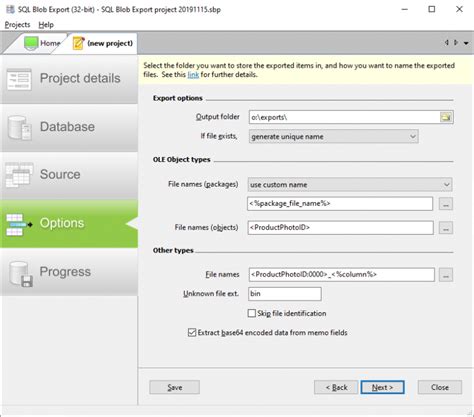Click the Project details form icon
474x417 pixels.
pyautogui.click(x=19, y=79)
